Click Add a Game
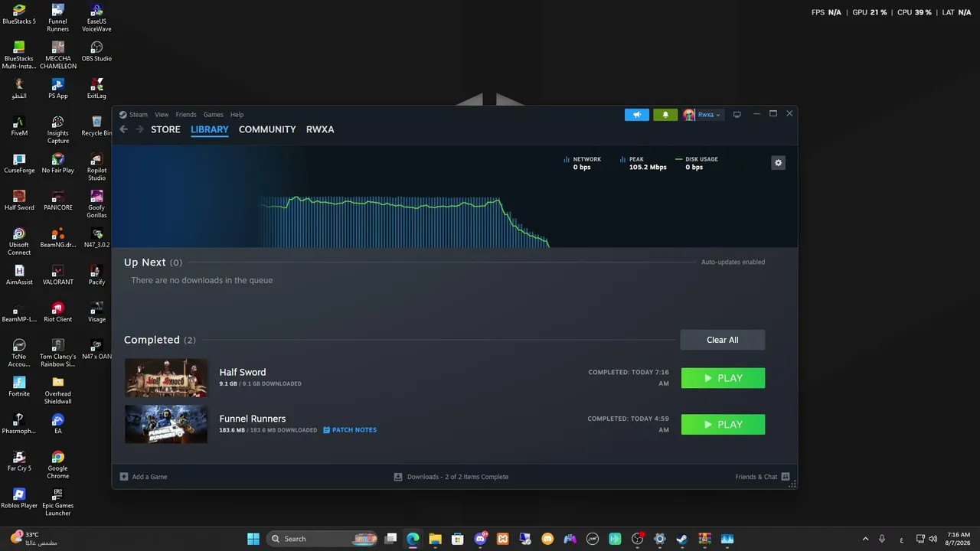 [x=143, y=477]
